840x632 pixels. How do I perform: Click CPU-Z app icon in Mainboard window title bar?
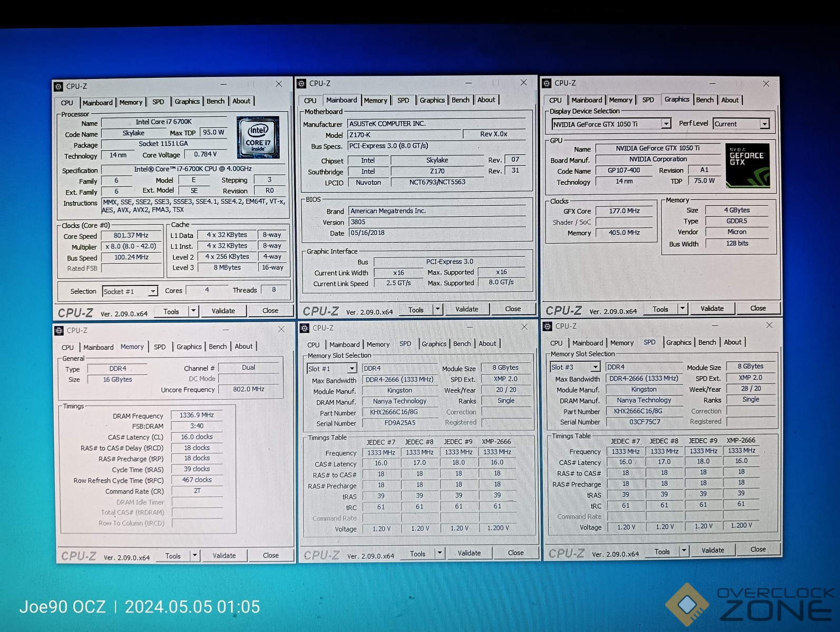[x=301, y=83]
